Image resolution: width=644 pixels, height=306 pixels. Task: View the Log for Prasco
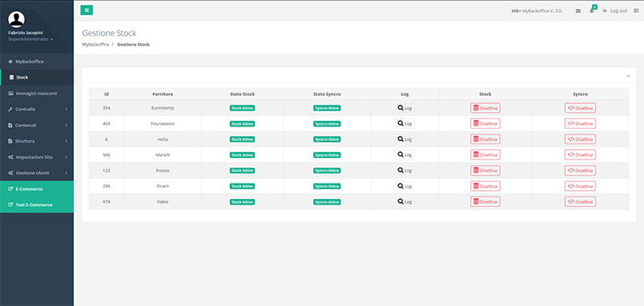click(x=405, y=171)
